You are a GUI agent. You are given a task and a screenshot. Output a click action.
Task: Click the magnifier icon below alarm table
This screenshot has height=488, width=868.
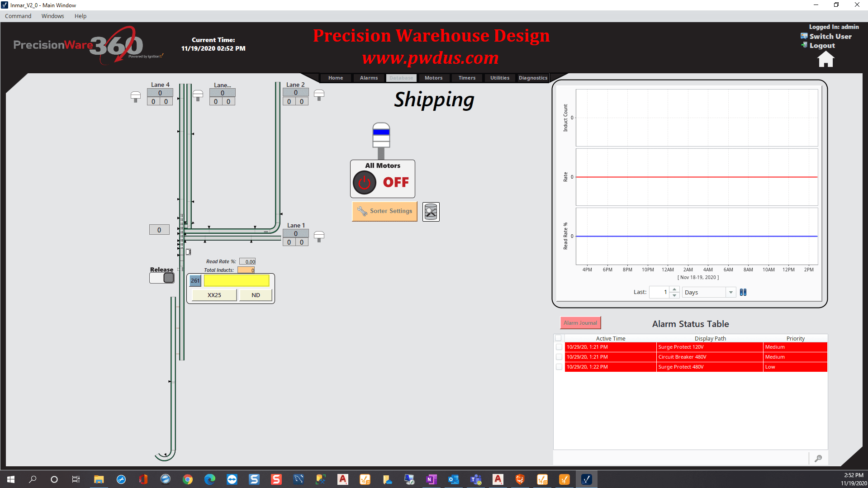(818, 459)
